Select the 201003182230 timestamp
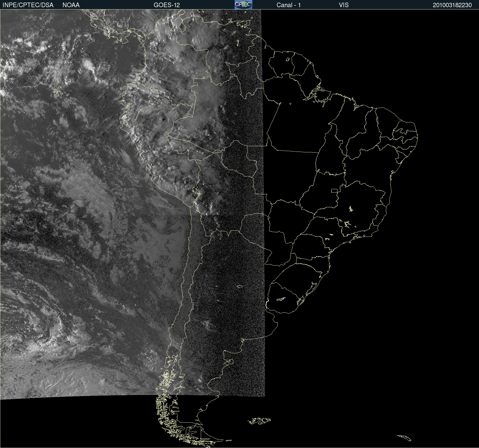Viewport: 479px width, 448px height. pyautogui.click(x=452, y=5)
